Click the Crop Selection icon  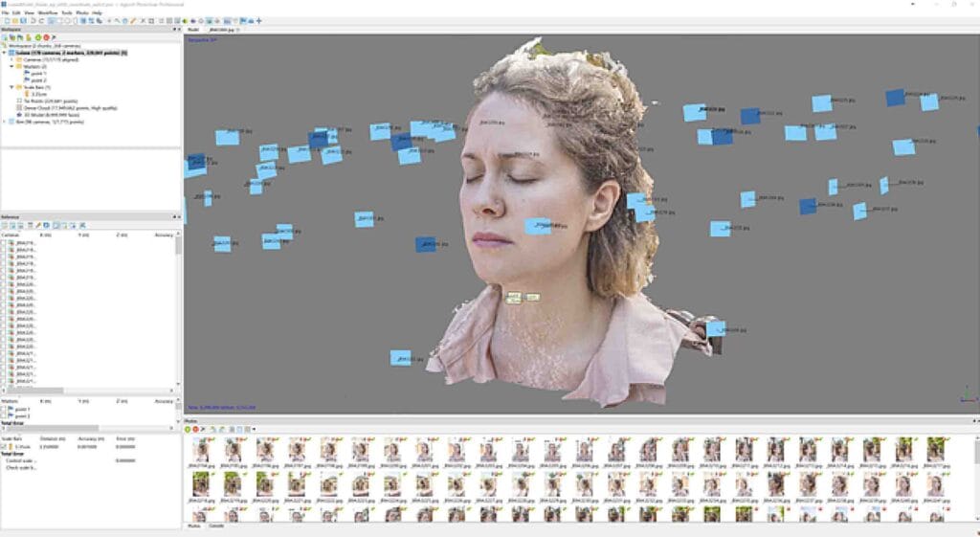[x=150, y=21]
